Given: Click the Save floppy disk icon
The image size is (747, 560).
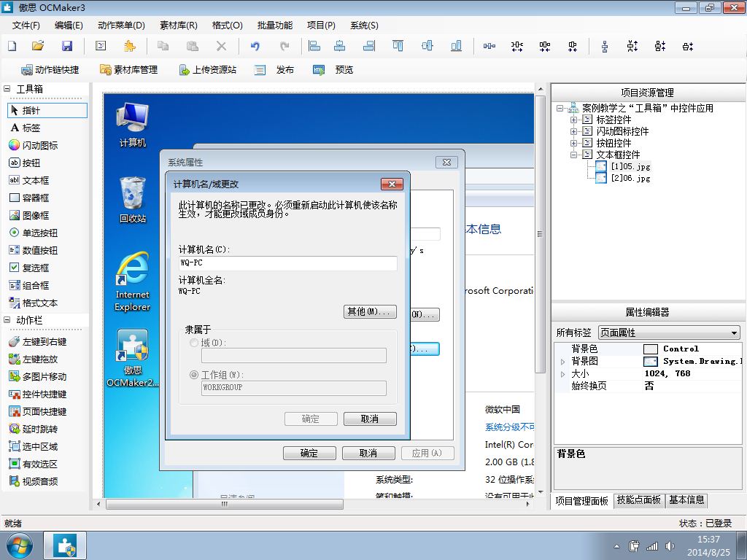Looking at the screenshot, I should tap(67, 46).
